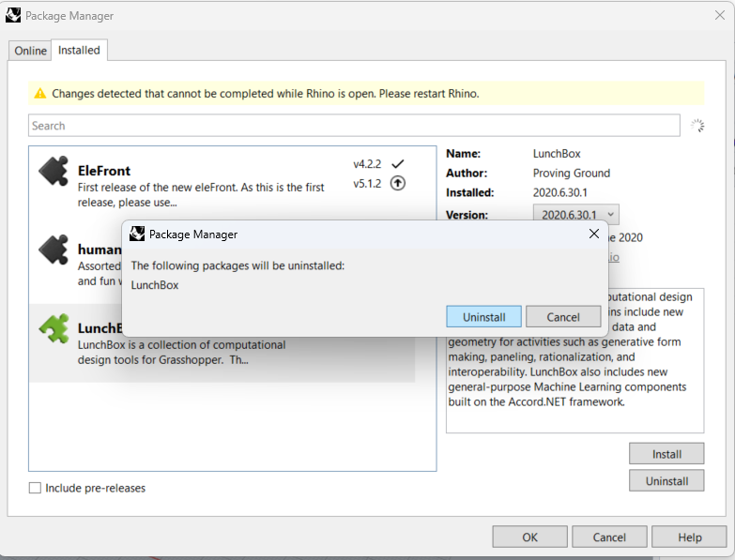
Task: Click the Rhino icon in the main title bar
Action: click(x=13, y=15)
